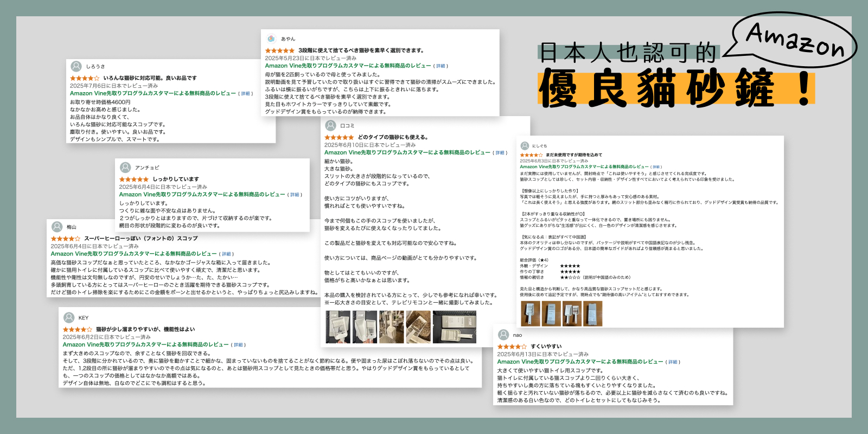Click Amazon Vine link in 梅山's review

click(133, 254)
